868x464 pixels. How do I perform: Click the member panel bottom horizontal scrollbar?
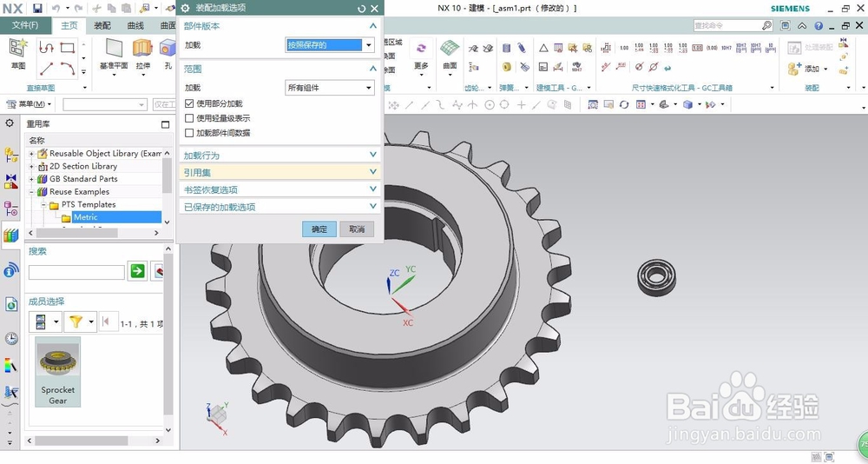82,441
